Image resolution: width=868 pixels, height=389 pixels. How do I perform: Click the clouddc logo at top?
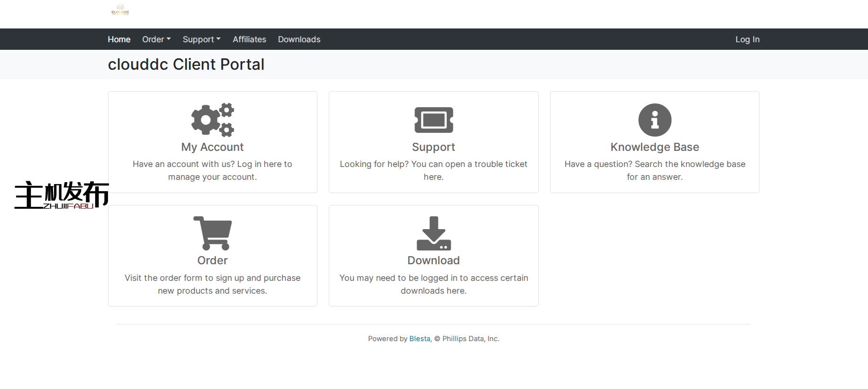120,9
